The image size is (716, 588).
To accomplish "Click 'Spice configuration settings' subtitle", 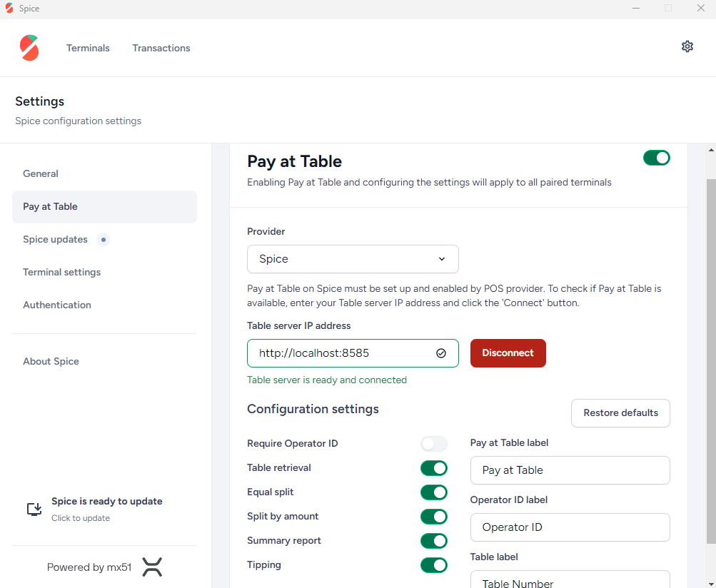I will point(78,121).
